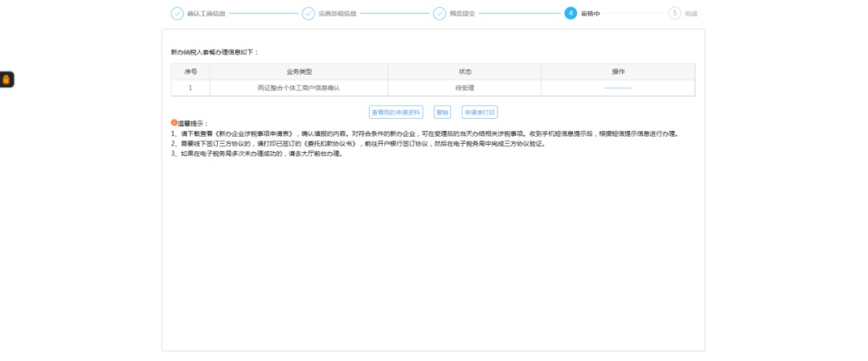Click the 确认工商信息 step checkmark icon
This screenshot has width=868, height=361.
pos(177,14)
